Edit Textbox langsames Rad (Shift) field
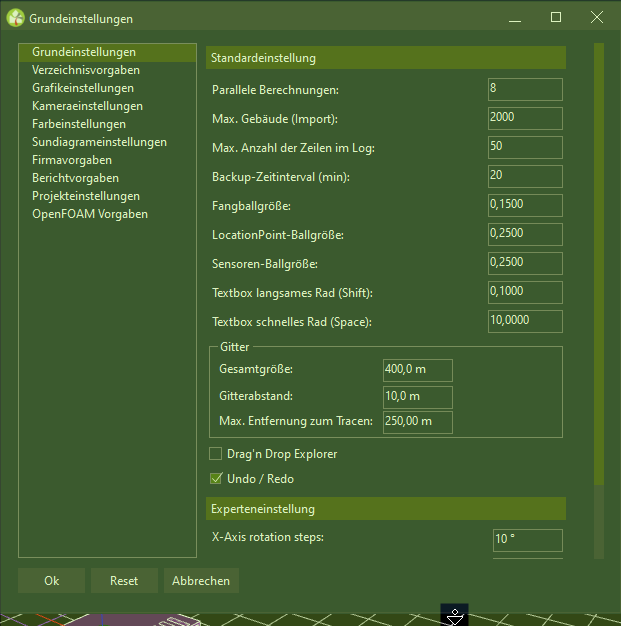Viewport: 621px width, 626px height. pyautogui.click(x=525, y=292)
